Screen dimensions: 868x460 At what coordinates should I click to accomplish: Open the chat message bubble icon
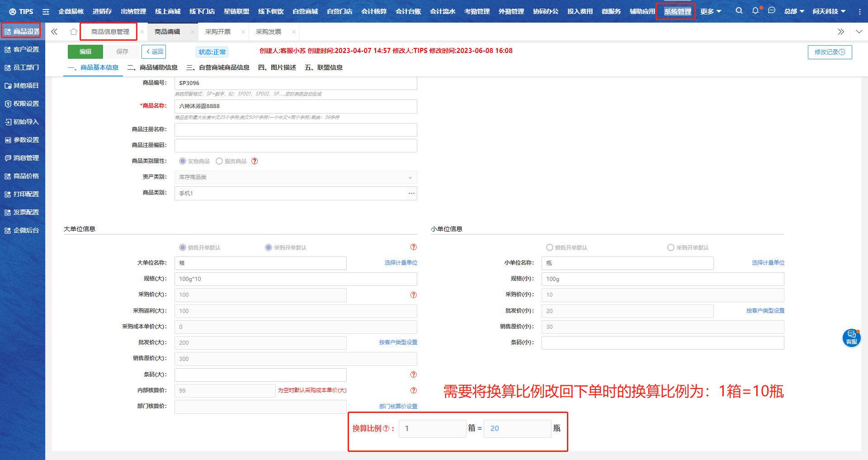coord(772,11)
